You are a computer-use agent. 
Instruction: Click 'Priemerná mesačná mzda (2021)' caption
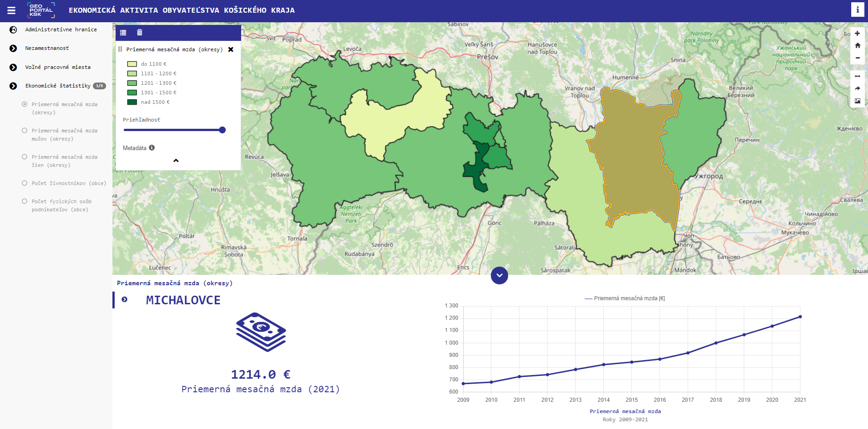pyautogui.click(x=261, y=389)
